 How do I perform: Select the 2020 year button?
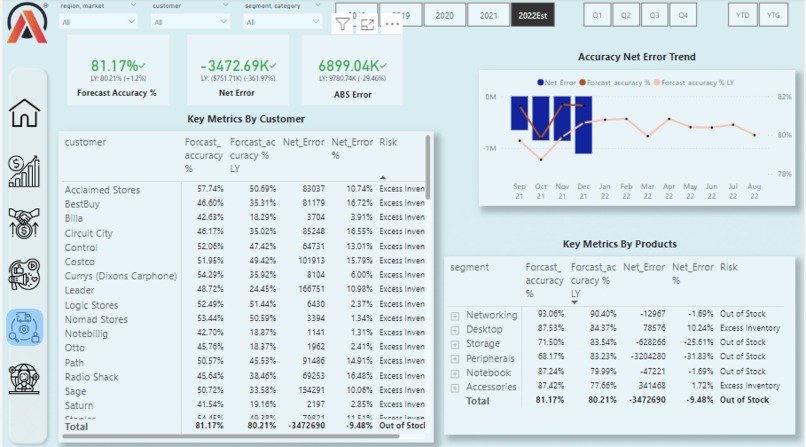[445, 15]
